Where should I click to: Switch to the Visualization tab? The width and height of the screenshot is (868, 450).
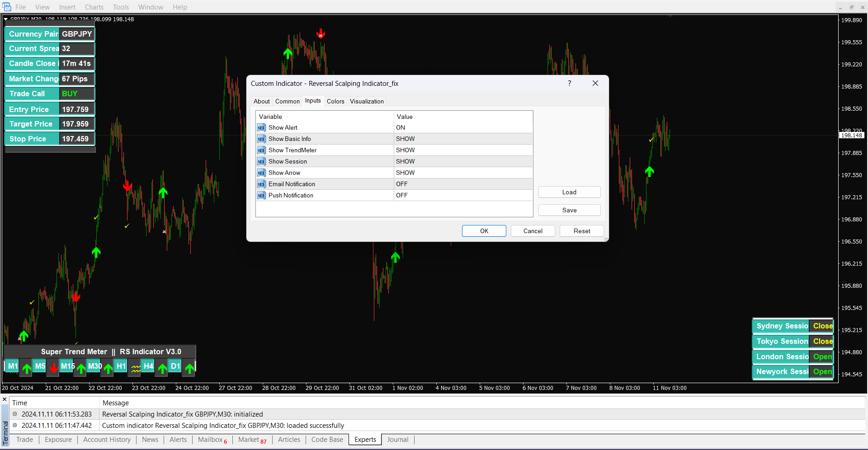point(367,102)
